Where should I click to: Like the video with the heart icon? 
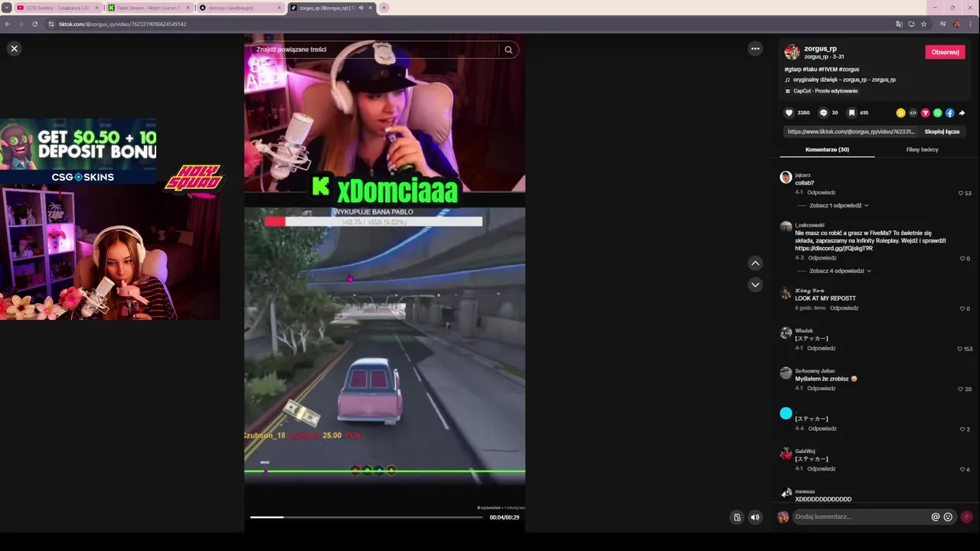coord(789,112)
